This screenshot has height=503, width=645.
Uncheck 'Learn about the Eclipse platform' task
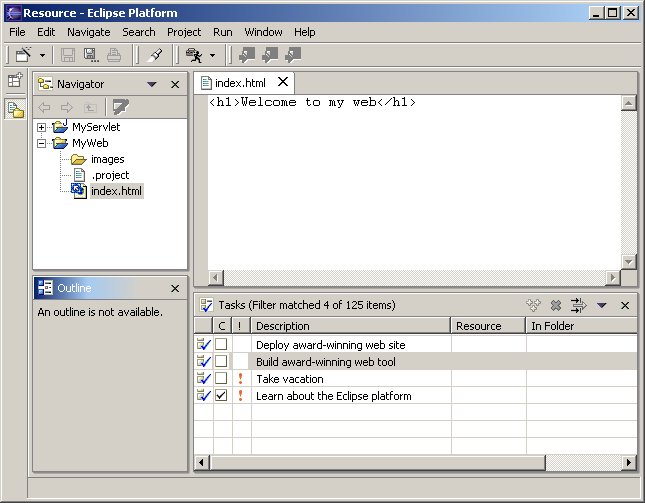[221, 395]
